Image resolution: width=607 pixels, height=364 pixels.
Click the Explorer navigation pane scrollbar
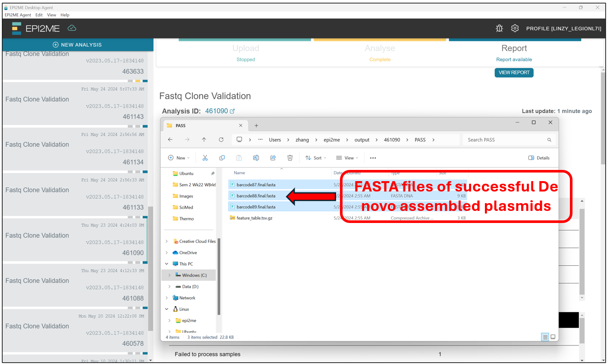[219, 276]
